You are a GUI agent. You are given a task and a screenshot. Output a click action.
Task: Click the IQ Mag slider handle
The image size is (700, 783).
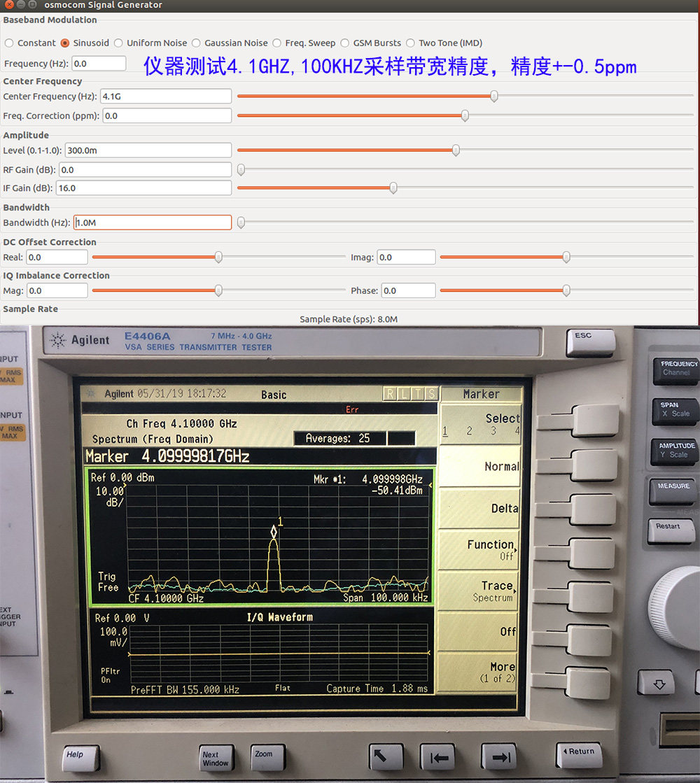pyautogui.click(x=218, y=290)
